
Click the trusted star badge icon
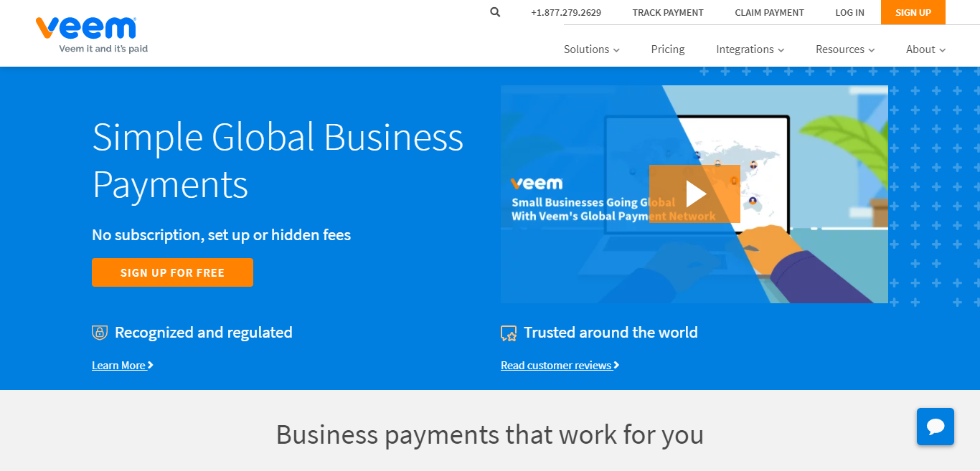click(x=509, y=333)
